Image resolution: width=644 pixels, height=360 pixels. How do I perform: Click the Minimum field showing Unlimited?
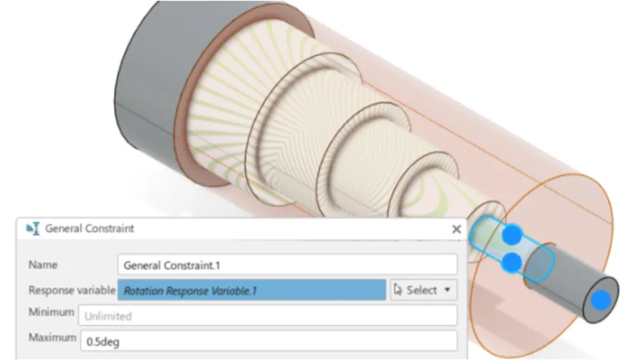(268, 316)
